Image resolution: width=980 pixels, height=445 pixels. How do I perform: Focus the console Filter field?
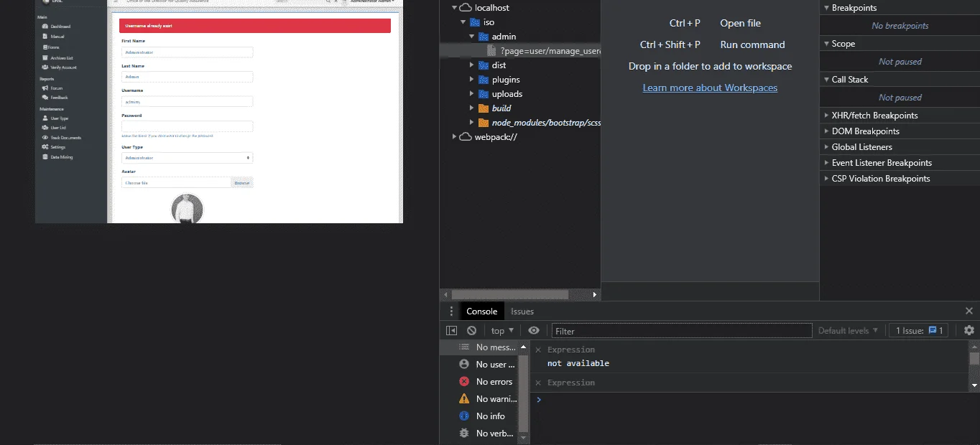coord(681,331)
